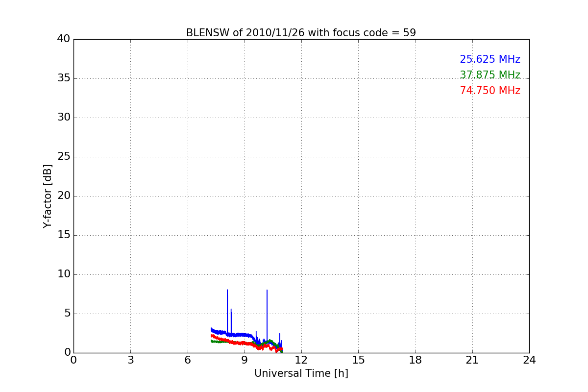Click the 'Y-factor [dB]' axis label
Screen dimensions: 588x392
[x=48, y=196]
